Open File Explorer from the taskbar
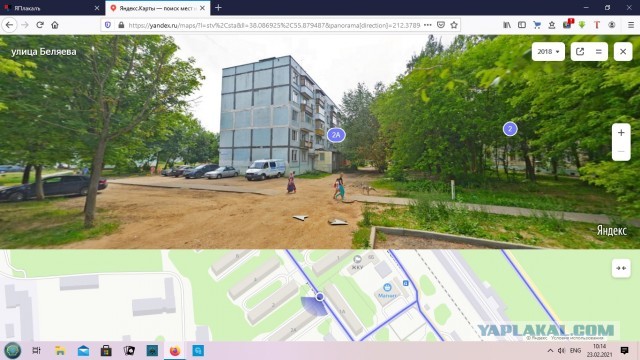Screen dimensions: 640x360 (x=60, y=351)
